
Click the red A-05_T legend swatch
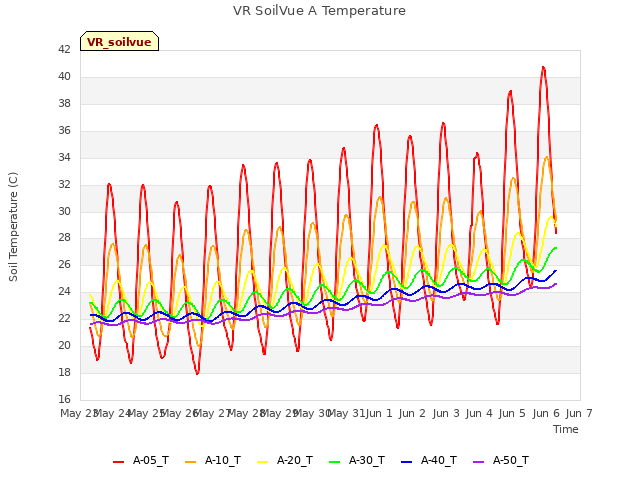tap(118, 462)
